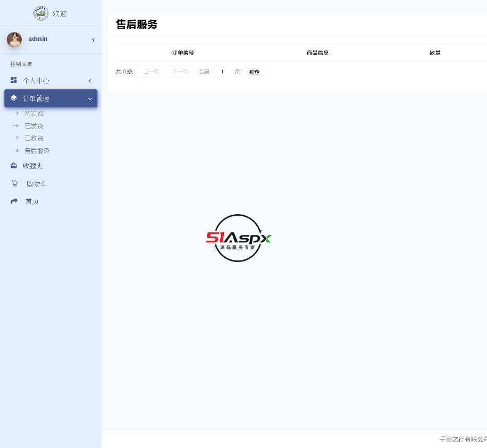Click the 确定 pagination button
Image resolution: width=487 pixels, height=448 pixels.
point(254,72)
